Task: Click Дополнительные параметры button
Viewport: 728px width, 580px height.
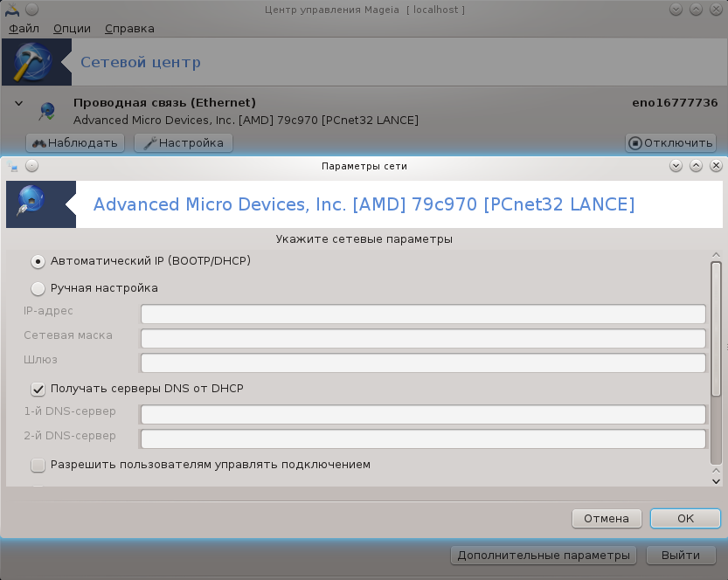Action: click(x=544, y=556)
